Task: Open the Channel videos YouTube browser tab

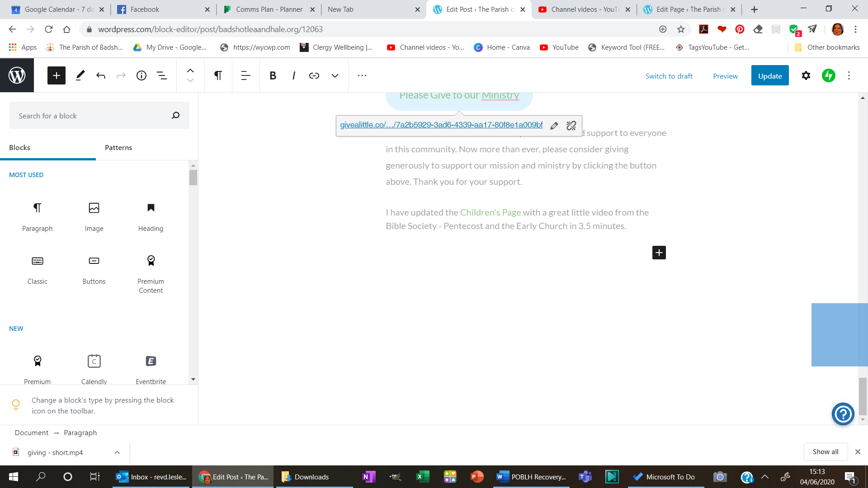Action: (x=583, y=9)
